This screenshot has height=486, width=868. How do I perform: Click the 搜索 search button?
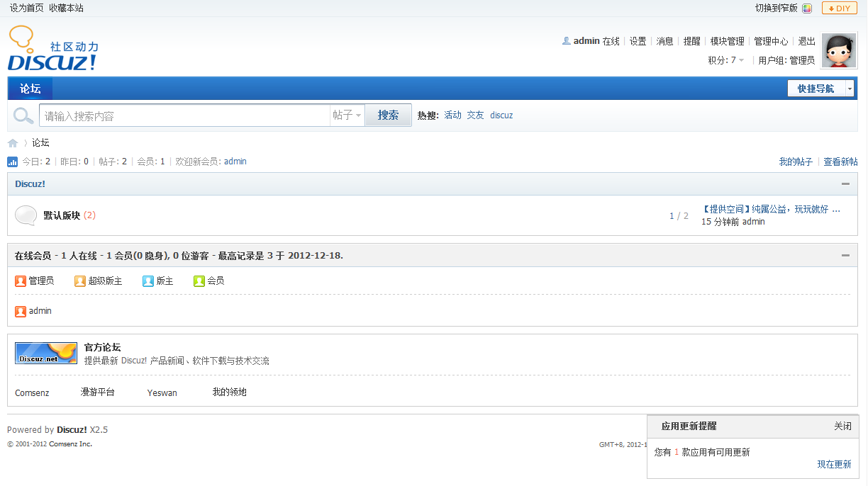tap(387, 115)
